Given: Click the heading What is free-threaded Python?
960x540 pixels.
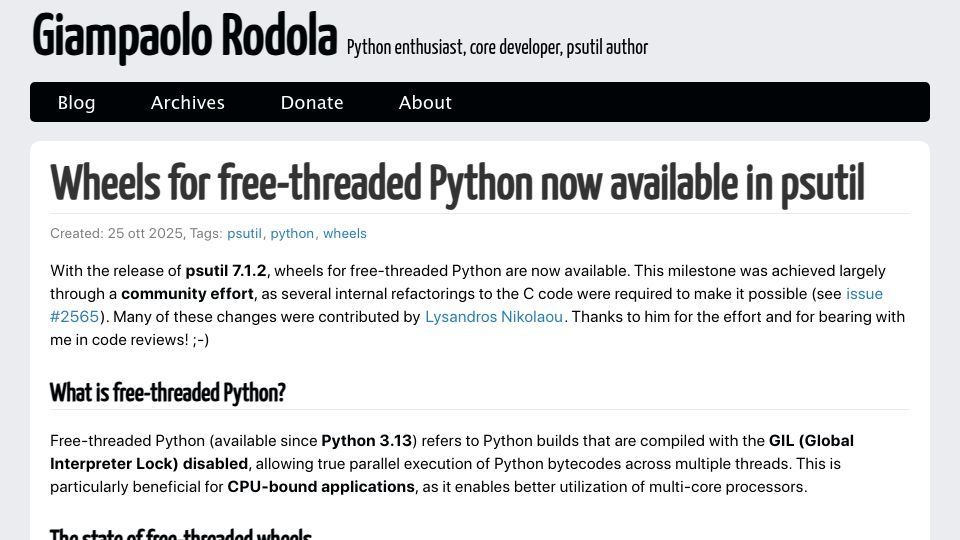Looking at the screenshot, I should click(x=167, y=392).
